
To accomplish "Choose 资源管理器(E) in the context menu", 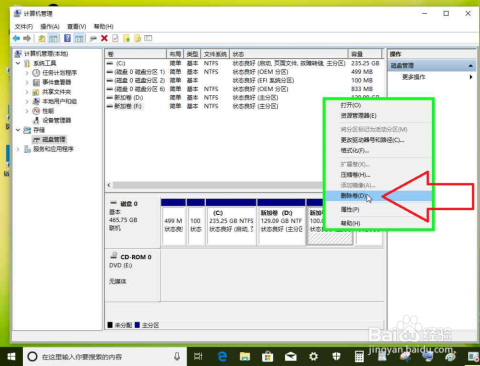I will (x=379, y=116).
